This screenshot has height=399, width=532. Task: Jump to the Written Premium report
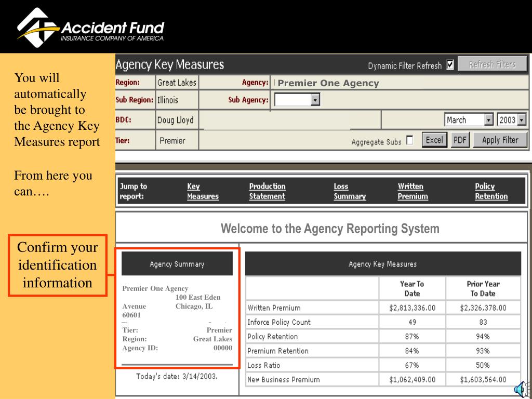[413, 191]
